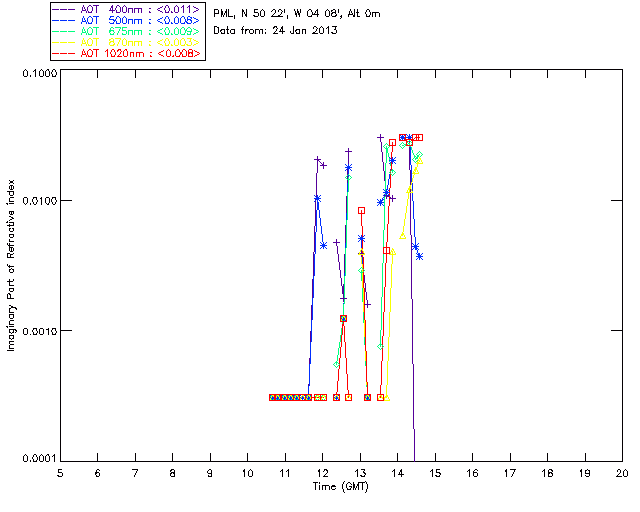Image resolution: width=640 pixels, height=512 pixels.
Task: Click the x-axis label 12
Action: click(x=322, y=474)
